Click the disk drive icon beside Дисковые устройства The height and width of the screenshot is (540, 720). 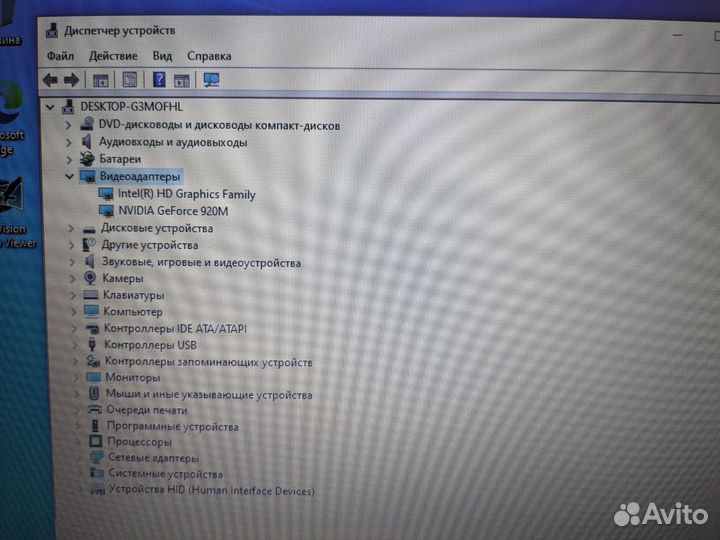click(90, 229)
